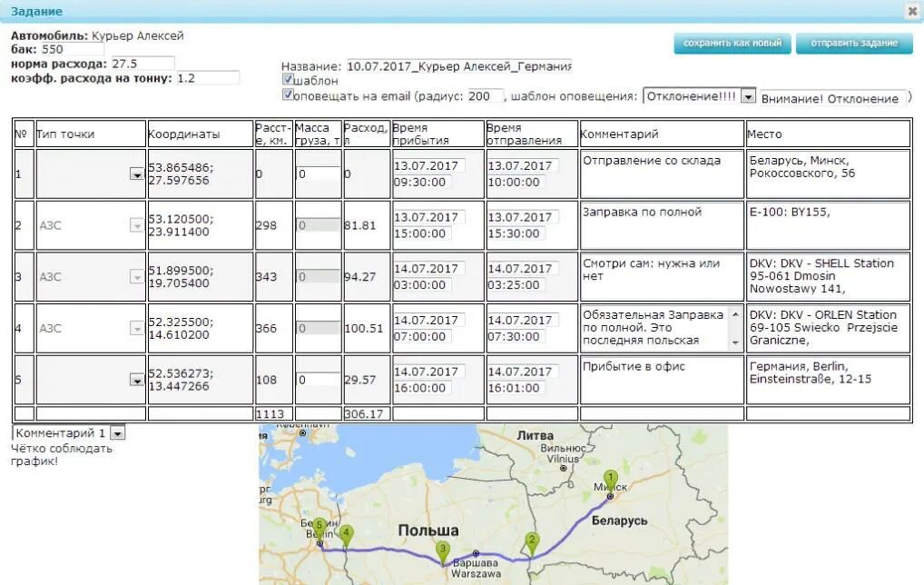This screenshot has width=924, height=585.
Task: Click place field E-100: BY155
Action: pyautogui.click(x=828, y=225)
